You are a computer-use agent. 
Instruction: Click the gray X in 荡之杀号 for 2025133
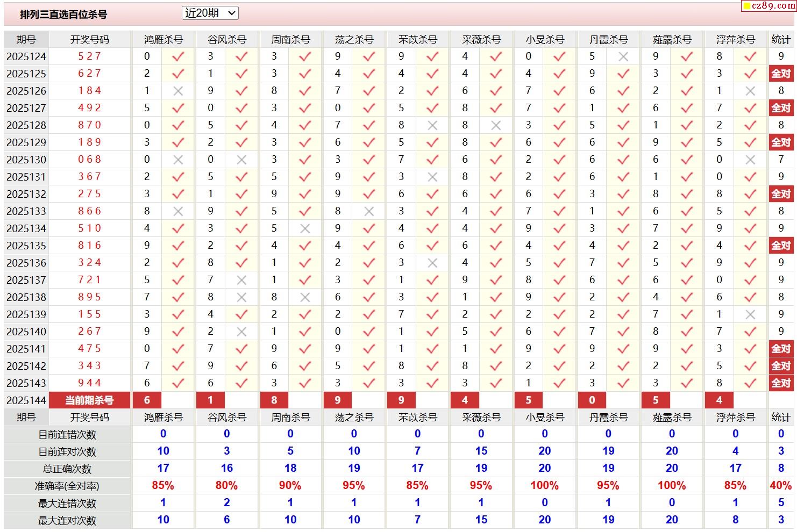(369, 211)
